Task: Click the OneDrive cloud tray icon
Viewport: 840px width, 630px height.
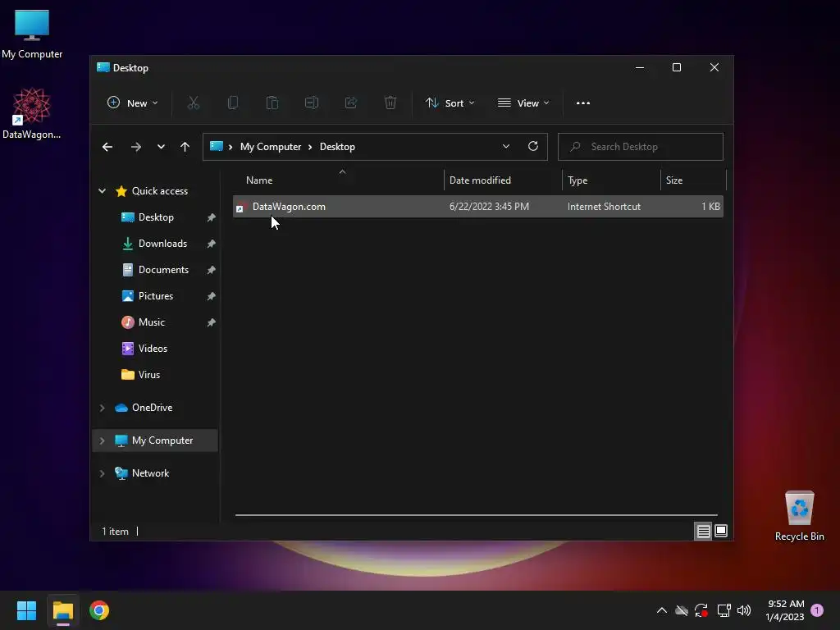Action: 681,610
